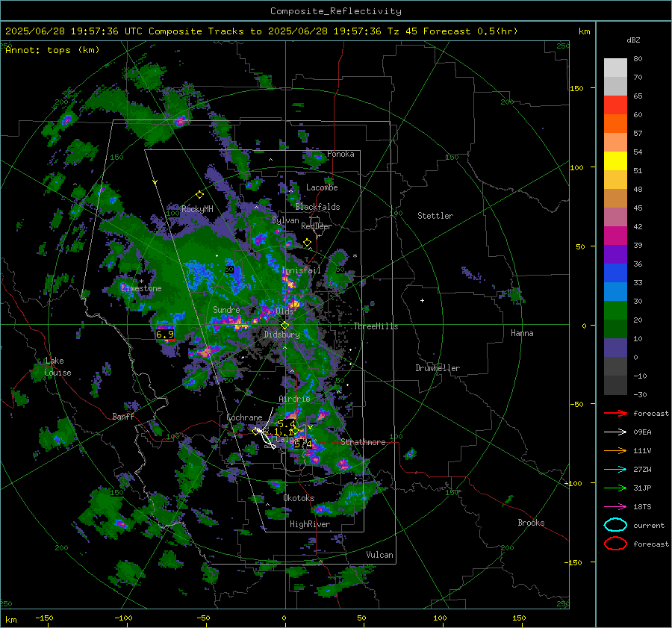Screen dimensions: 672x628
Task: Click the green 31JP track arrow icon
Action: 615,488
